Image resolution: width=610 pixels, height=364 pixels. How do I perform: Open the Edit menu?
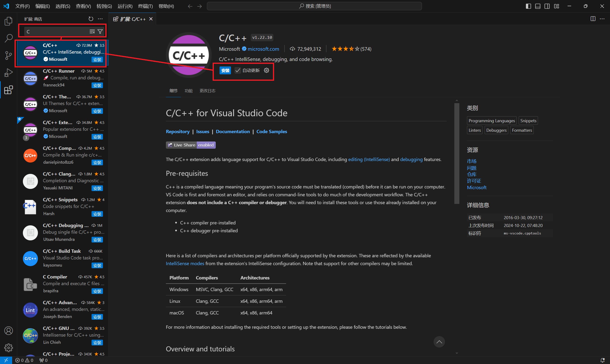[42, 6]
